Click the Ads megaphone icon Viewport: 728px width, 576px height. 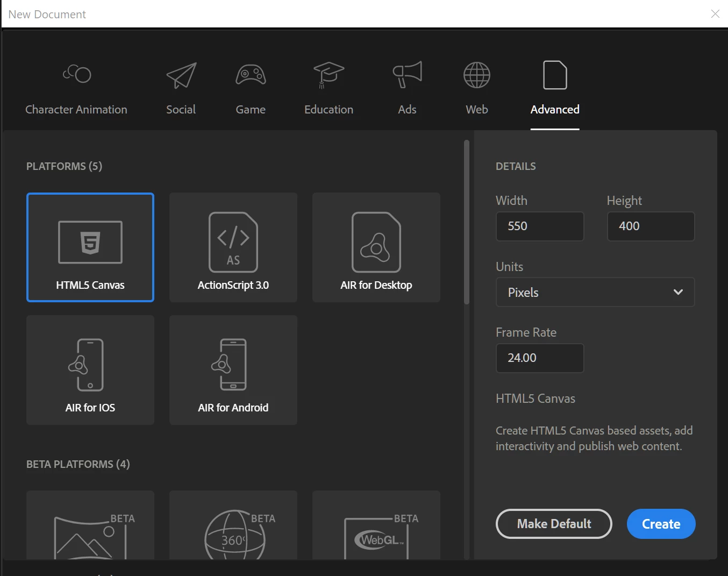[x=407, y=74]
